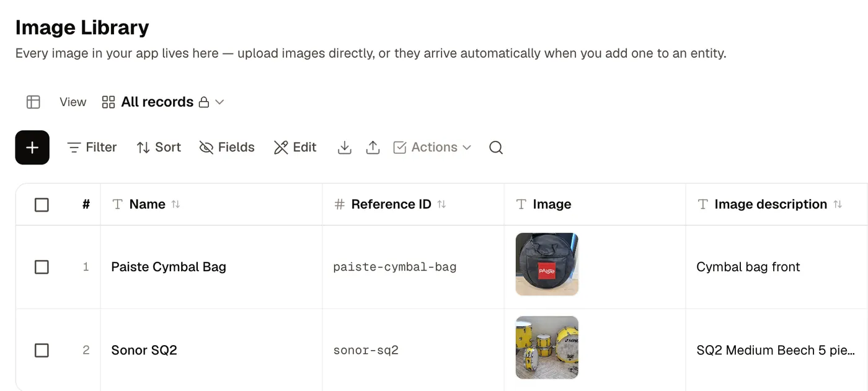Check the Paiste Cymbal Bag row checkbox
The image size is (868, 391).
pos(42,267)
